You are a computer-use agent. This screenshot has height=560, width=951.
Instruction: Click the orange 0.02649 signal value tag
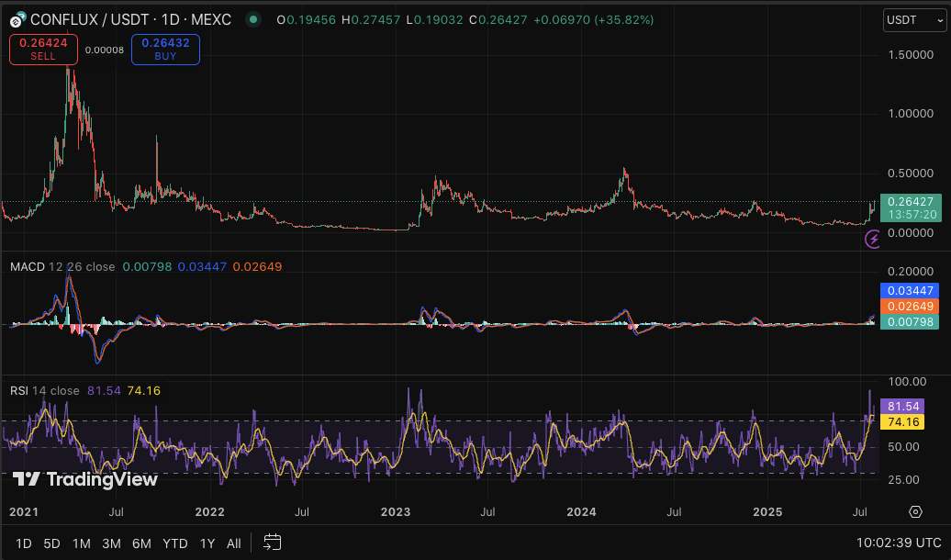pos(909,307)
